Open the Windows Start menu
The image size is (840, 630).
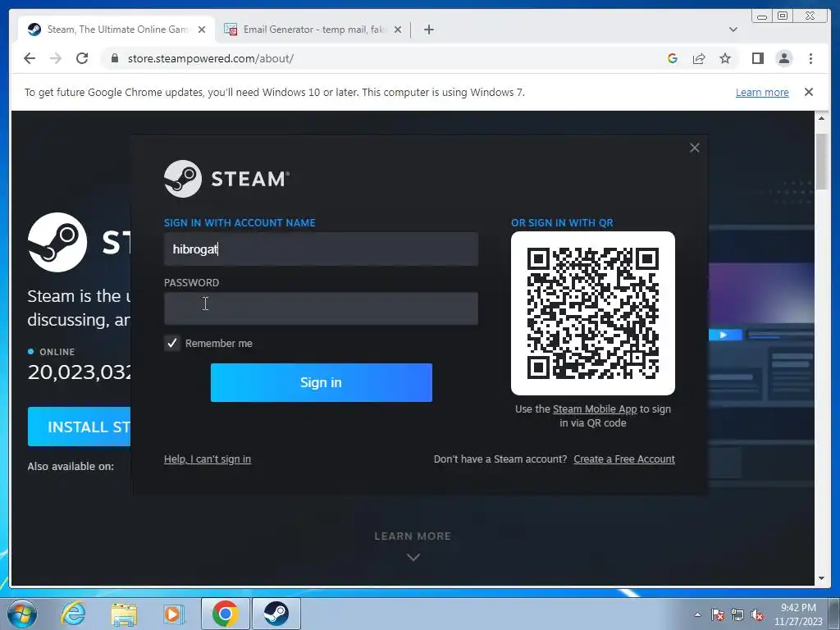pos(21,614)
